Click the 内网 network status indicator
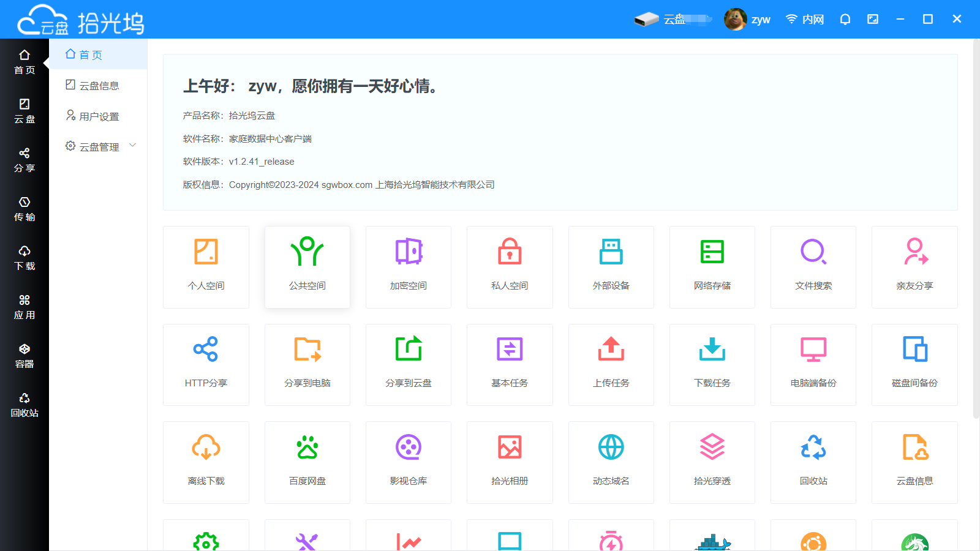This screenshot has height=551, width=980. click(x=805, y=20)
